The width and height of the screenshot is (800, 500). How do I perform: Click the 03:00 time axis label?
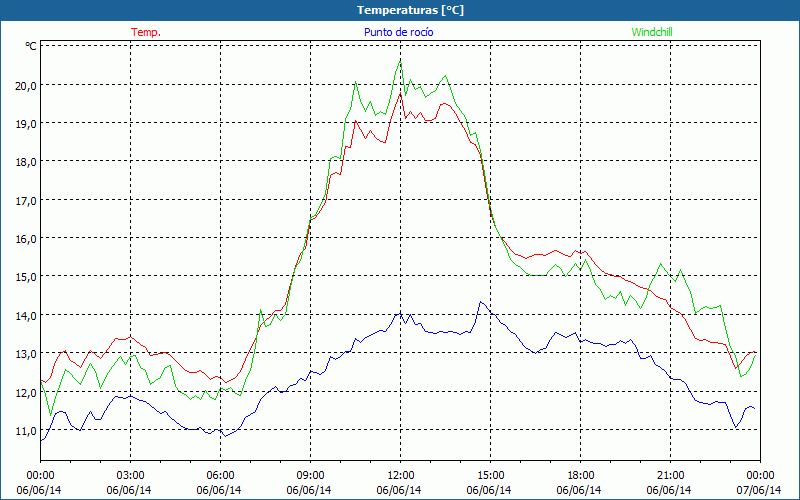click(131, 476)
